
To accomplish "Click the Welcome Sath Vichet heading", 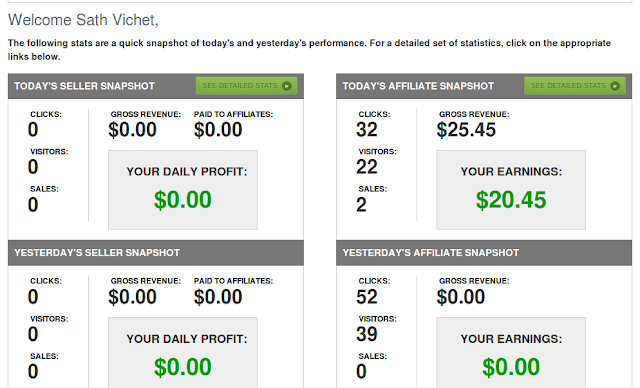I will tap(83, 20).
